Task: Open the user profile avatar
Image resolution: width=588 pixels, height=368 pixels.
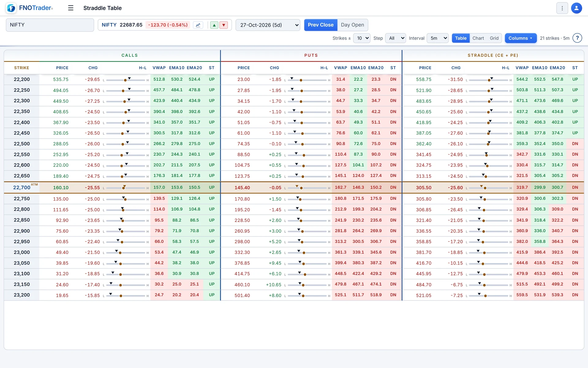Action: [x=576, y=8]
